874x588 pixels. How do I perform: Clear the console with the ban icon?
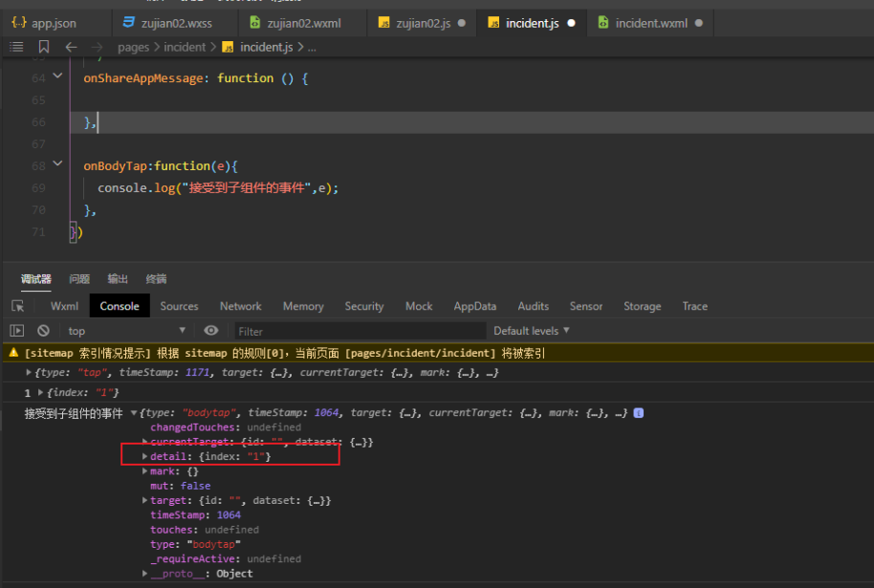43,331
